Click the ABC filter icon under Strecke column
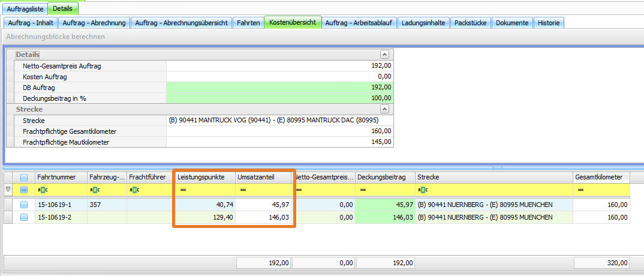Screen dimensions: 644x276 click(x=424, y=190)
